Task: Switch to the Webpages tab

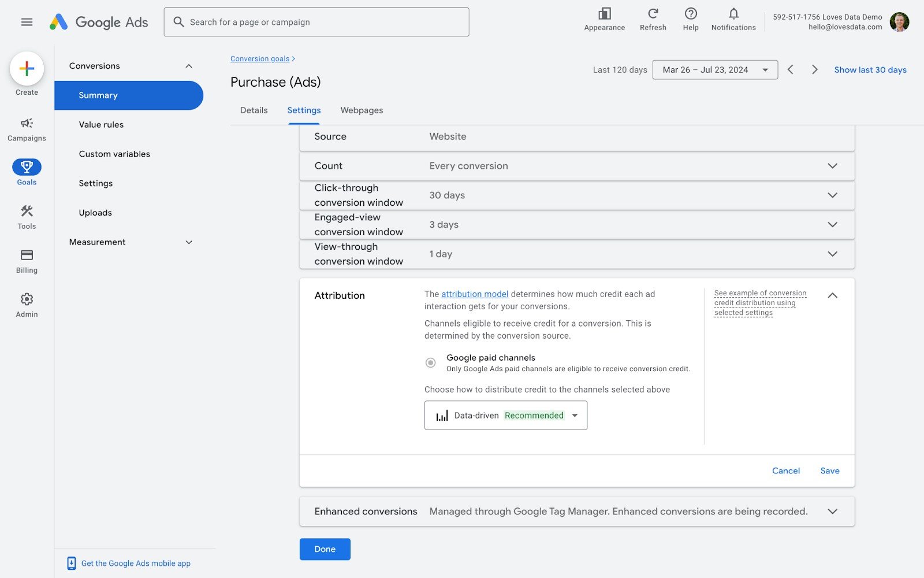Action: pos(362,110)
